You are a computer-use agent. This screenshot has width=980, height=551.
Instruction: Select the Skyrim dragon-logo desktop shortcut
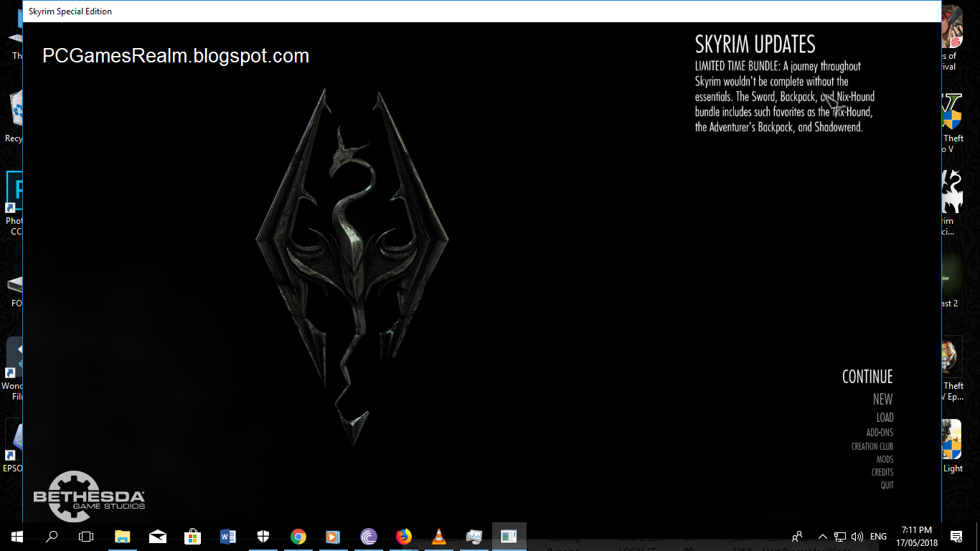(951, 191)
